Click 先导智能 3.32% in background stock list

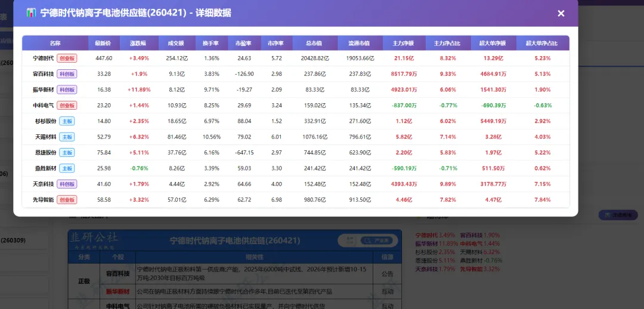pyautogui.click(x=480, y=269)
